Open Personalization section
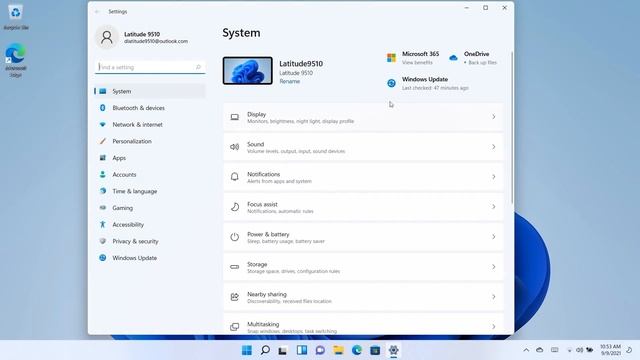 (x=150, y=141)
